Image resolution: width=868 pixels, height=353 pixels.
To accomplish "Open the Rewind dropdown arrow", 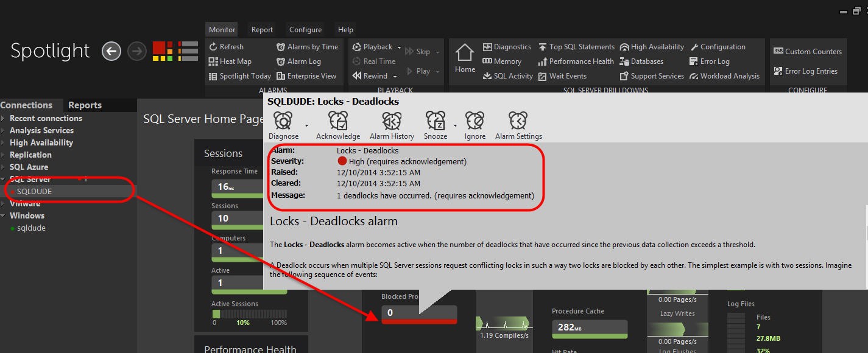I will [x=395, y=77].
